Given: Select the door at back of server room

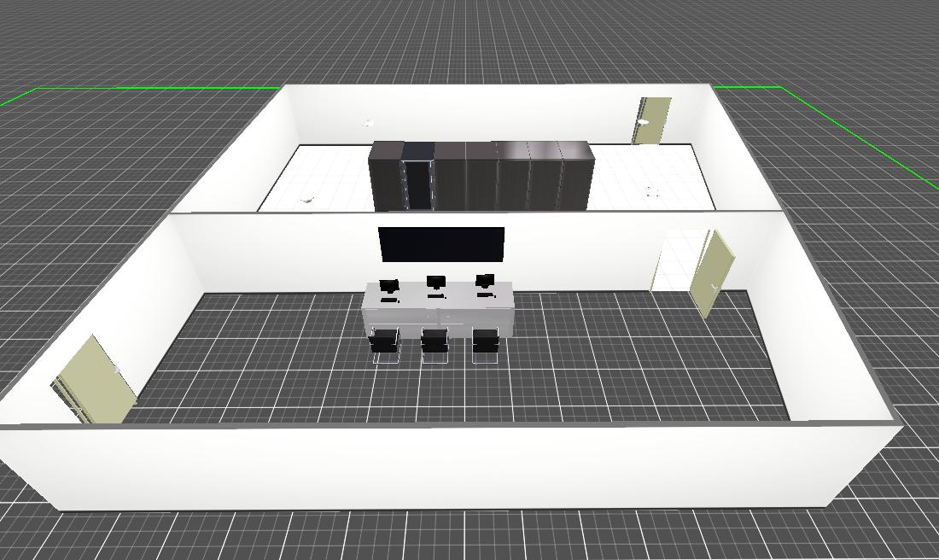Looking at the screenshot, I should click(x=654, y=120).
